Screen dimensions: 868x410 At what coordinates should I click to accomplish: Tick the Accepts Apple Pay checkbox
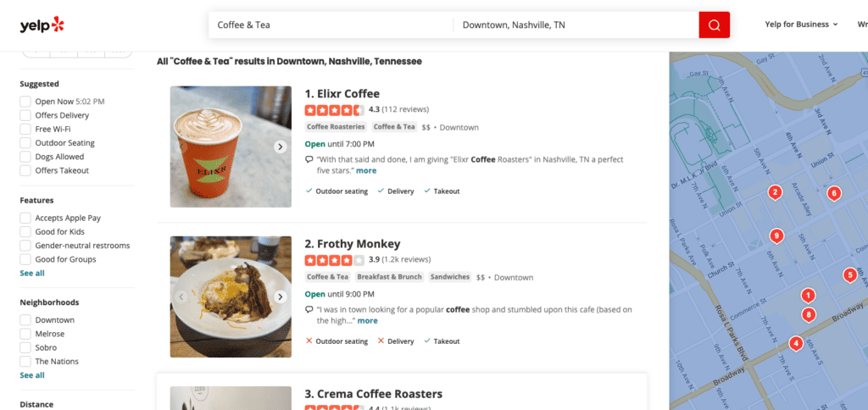point(25,218)
